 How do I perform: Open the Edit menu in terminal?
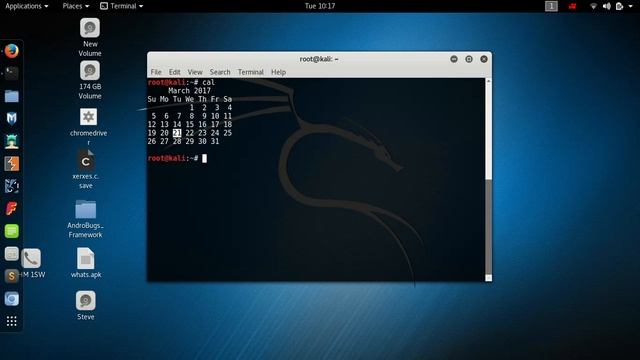pyautogui.click(x=174, y=72)
